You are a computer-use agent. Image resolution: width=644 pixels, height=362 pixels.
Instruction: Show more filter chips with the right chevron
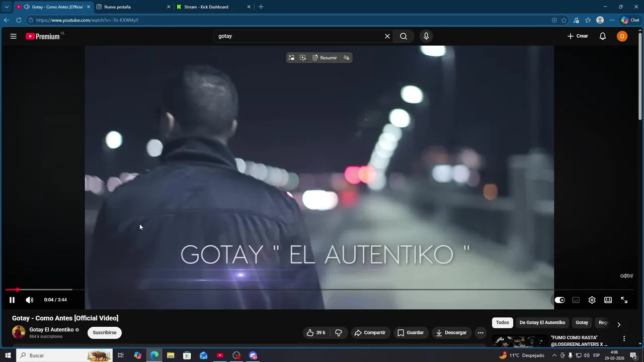pyautogui.click(x=619, y=324)
